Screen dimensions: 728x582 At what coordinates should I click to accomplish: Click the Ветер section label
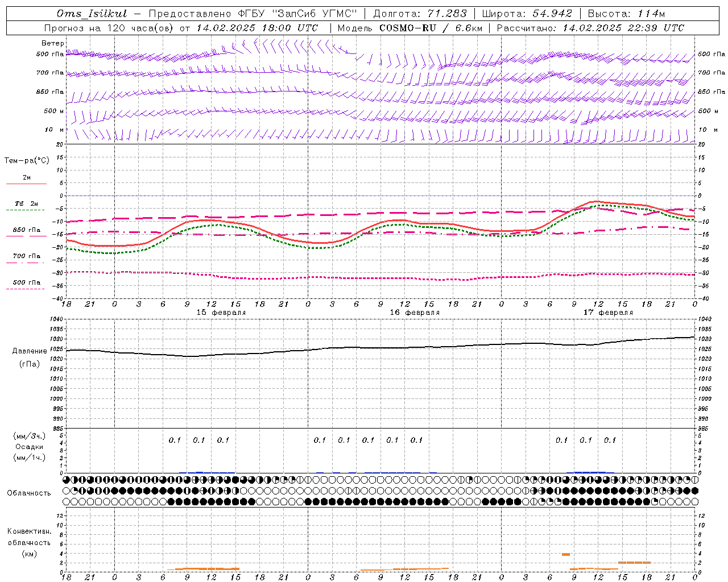tap(52, 43)
